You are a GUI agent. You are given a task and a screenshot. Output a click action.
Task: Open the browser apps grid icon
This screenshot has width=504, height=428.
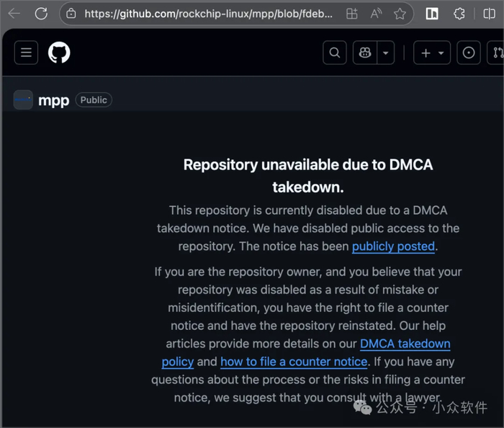click(x=351, y=14)
